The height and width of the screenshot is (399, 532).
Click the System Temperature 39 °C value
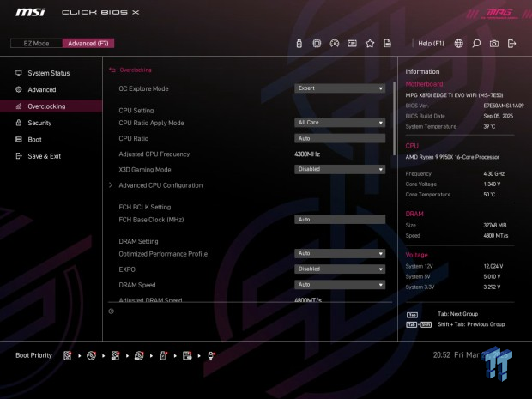pos(489,126)
